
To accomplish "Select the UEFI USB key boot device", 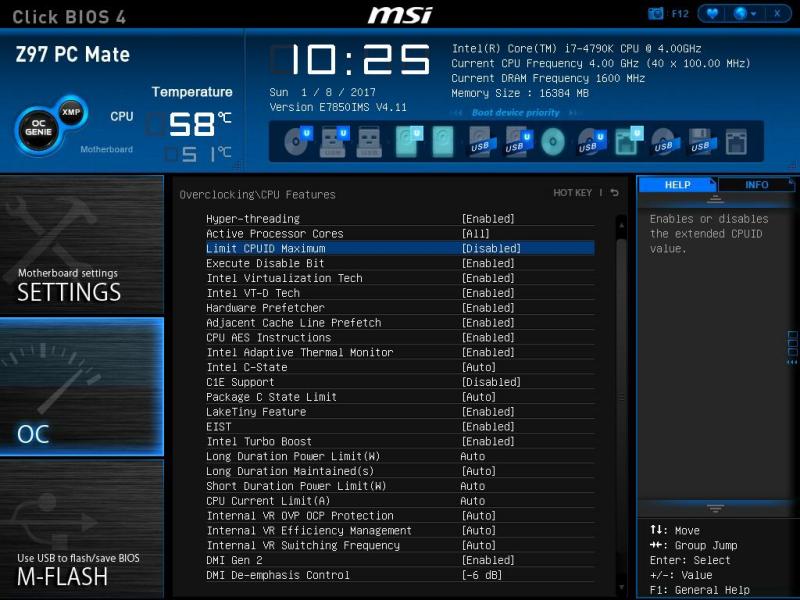I will 334,141.
